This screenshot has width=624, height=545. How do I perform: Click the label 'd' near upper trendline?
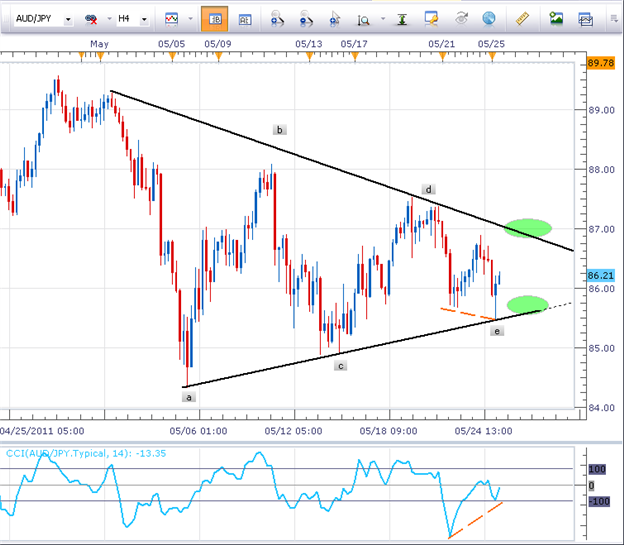[x=429, y=189]
